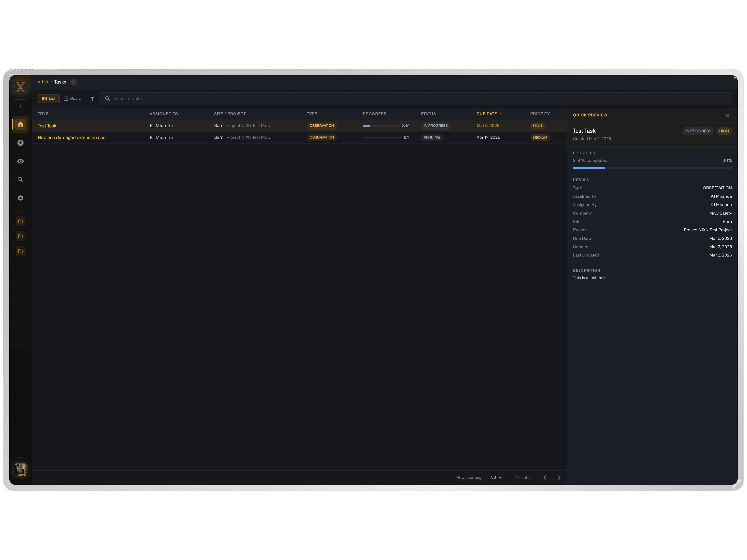Image resolution: width=747 pixels, height=560 pixels.
Task: Click Site/Project cell in Replace damaged row
Action: pyautogui.click(x=242, y=137)
